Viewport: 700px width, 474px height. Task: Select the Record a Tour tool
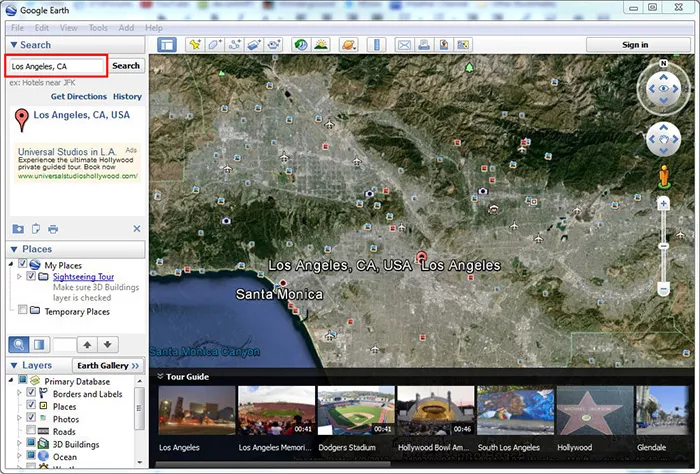(x=273, y=45)
